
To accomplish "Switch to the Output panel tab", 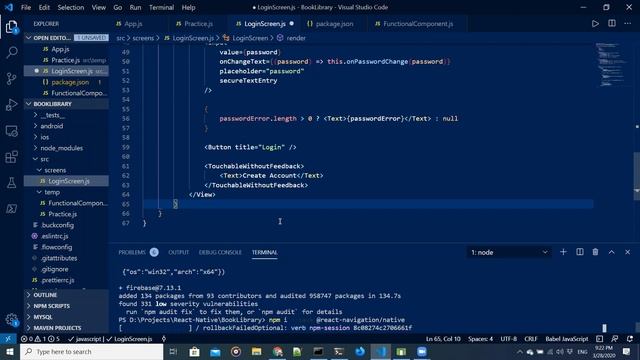I will tap(178, 252).
